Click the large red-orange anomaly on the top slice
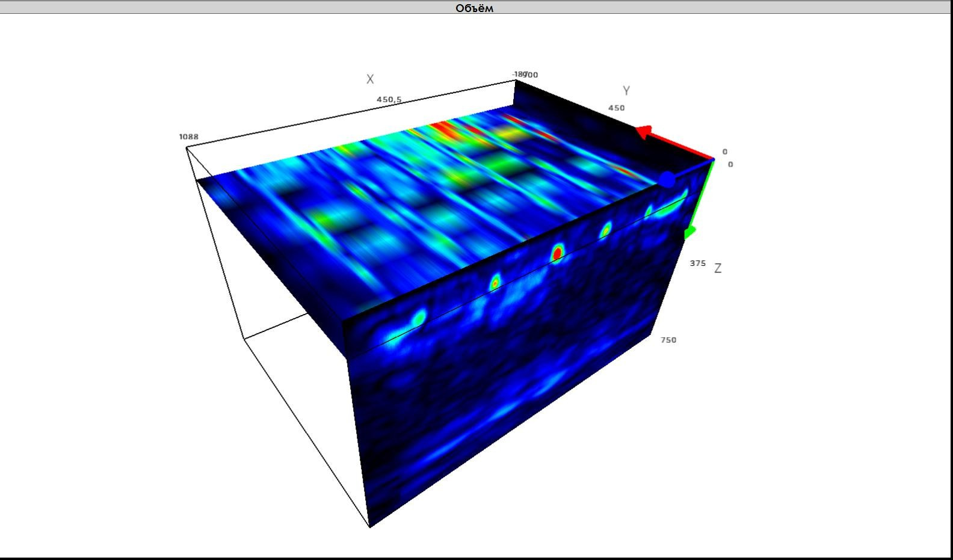The width and height of the screenshot is (953, 560). click(x=445, y=129)
